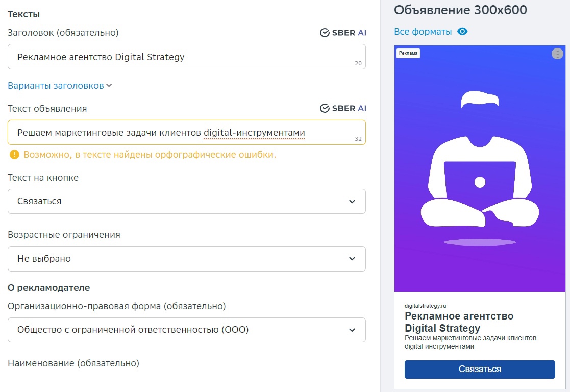Open the three-dot menu on ad preview

tap(557, 54)
